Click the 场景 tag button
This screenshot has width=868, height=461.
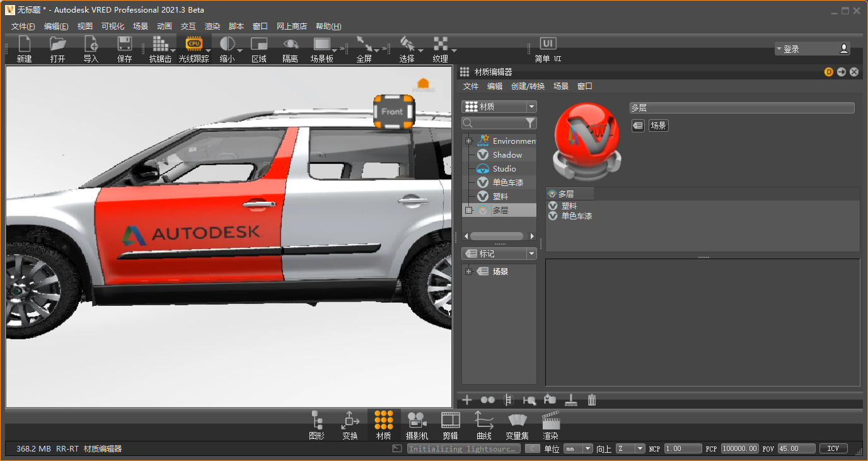tap(658, 125)
